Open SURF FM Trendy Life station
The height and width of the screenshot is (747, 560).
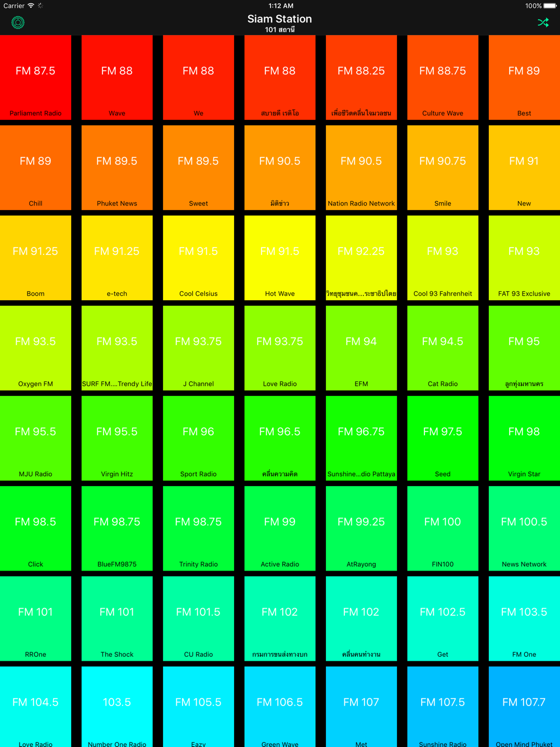pos(117,348)
